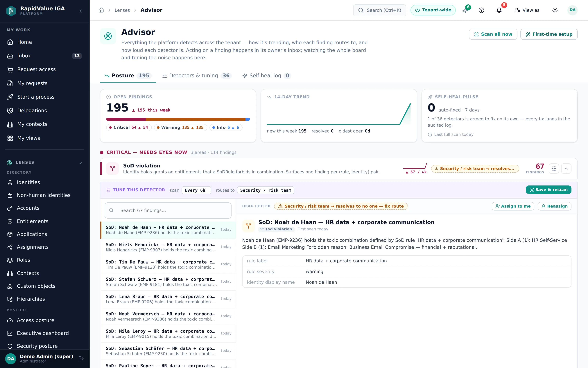Open Roles directory
Viewport: 588px width, 368px height.
45,260
